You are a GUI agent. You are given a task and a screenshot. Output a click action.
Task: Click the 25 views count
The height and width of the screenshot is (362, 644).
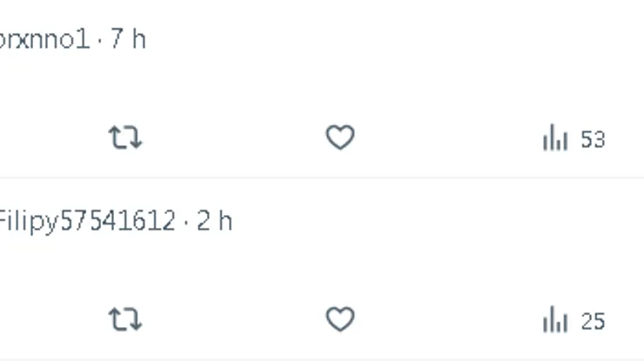click(x=593, y=321)
